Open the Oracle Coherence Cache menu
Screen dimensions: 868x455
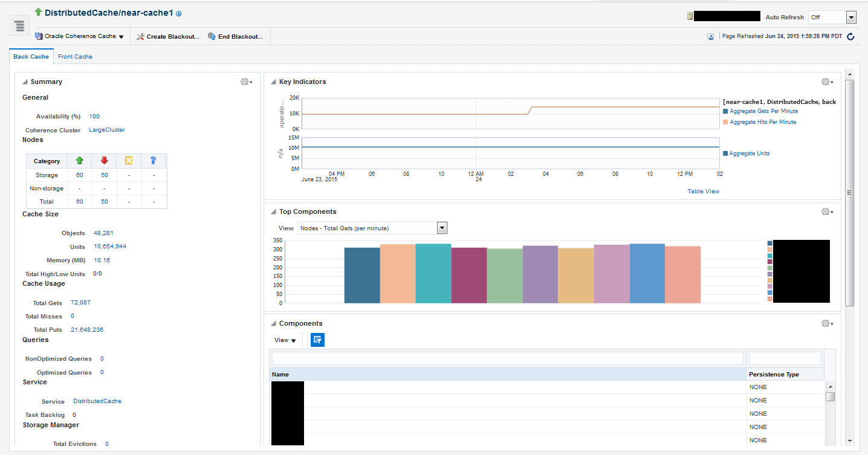pyautogui.click(x=79, y=36)
